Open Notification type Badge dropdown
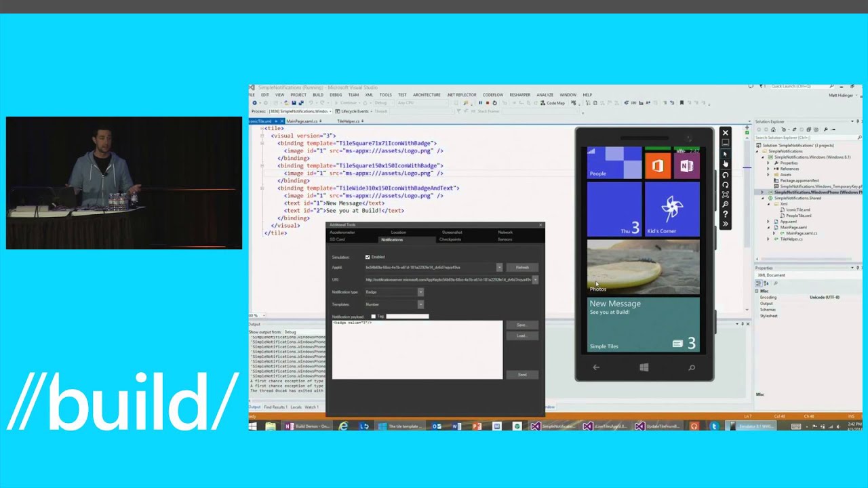 (x=420, y=292)
